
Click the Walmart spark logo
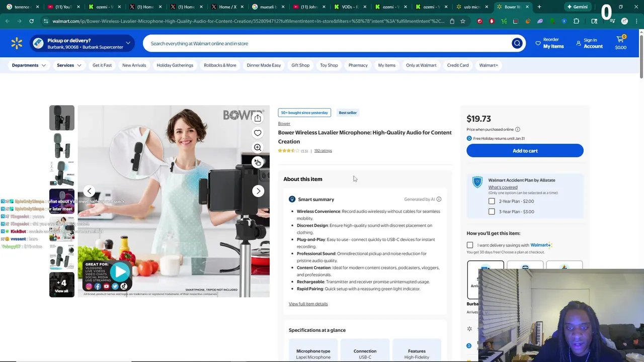pyautogui.click(x=17, y=43)
